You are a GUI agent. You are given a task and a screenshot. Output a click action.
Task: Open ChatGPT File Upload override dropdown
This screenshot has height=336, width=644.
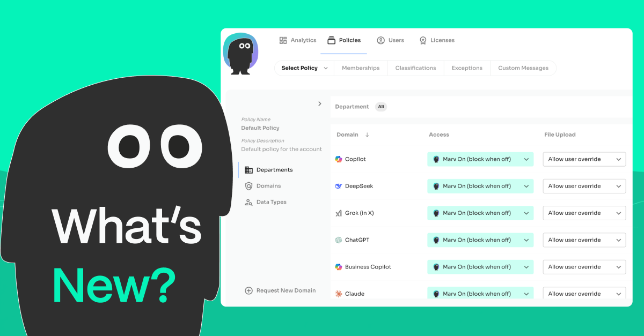(584, 240)
